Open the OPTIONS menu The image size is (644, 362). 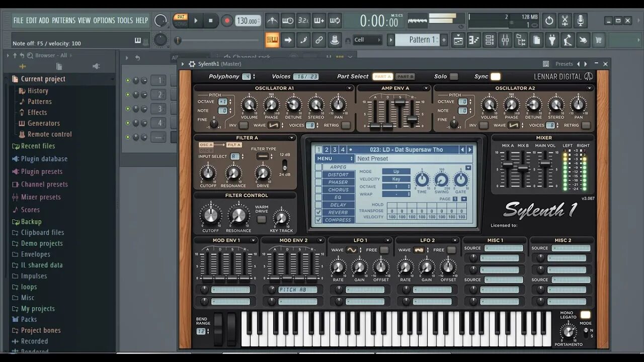(104, 21)
